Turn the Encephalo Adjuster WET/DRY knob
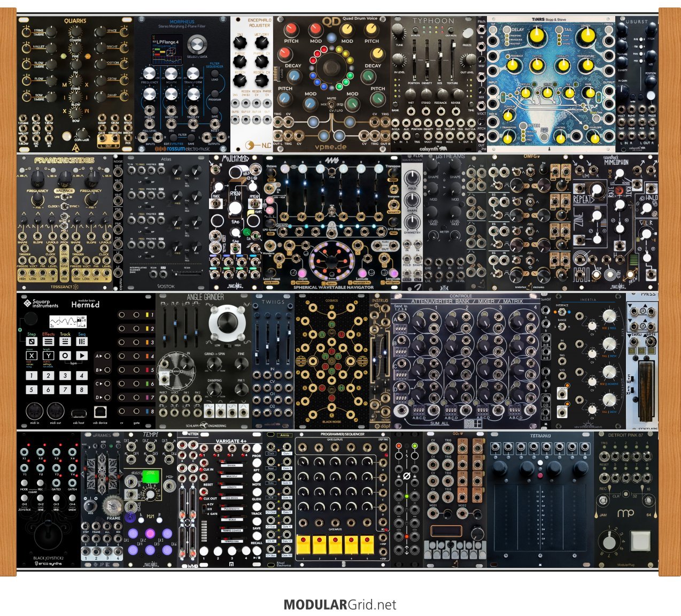 261,44
